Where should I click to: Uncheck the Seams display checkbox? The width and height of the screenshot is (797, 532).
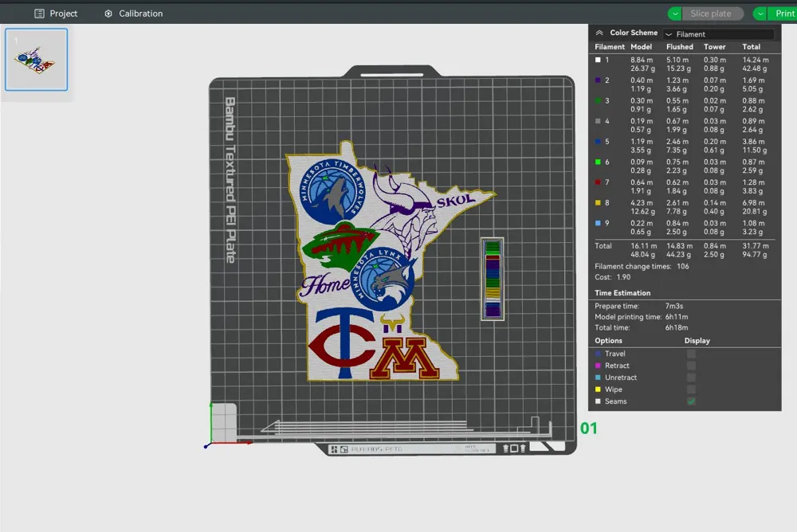pyautogui.click(x=691, y=401)
